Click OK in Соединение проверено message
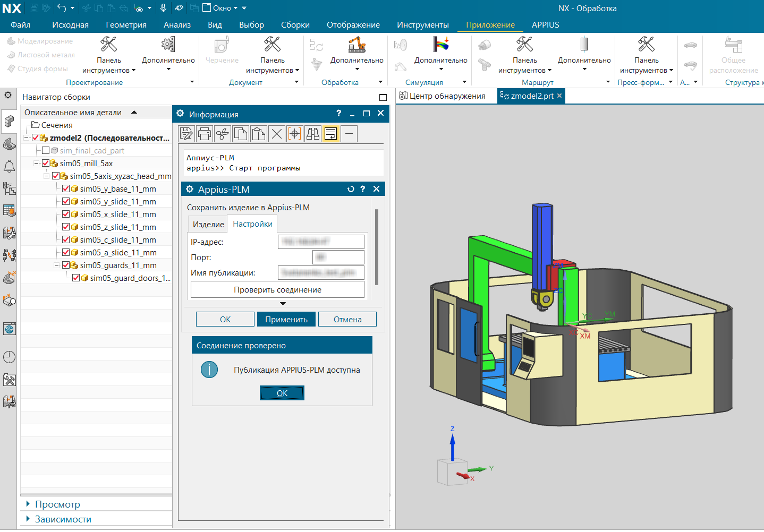This screenshot has width=764, height=532. point(282,393)
